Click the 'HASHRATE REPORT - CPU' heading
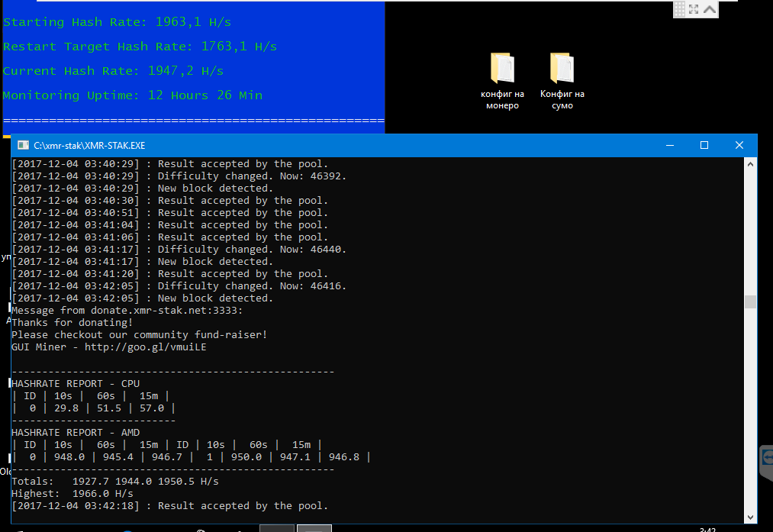Image resolution: width=773 pixels, height=532 pixels. click(x=76, y=384)
